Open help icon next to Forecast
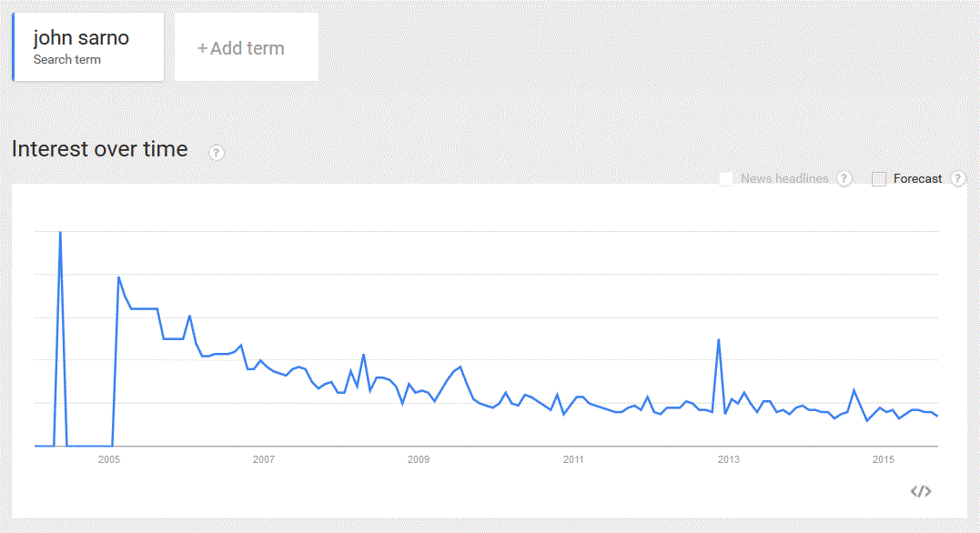 tap(957, 178)
